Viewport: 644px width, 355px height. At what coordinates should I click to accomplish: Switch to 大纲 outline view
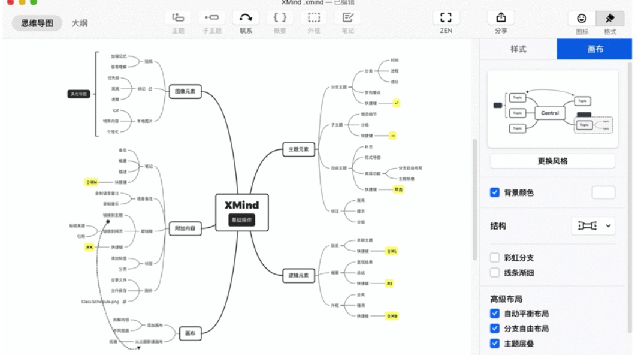[x=79, y=23]
